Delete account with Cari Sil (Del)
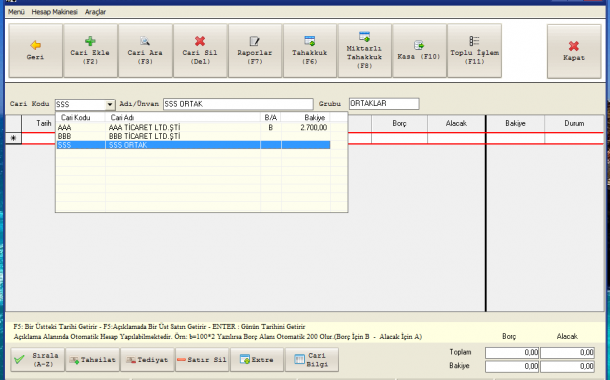Screen dimensions: 610x380 click(x=200, y=51)
